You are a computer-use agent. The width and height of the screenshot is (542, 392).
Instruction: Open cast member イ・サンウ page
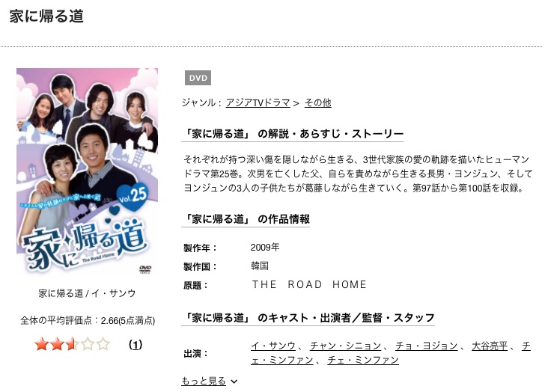273,346
